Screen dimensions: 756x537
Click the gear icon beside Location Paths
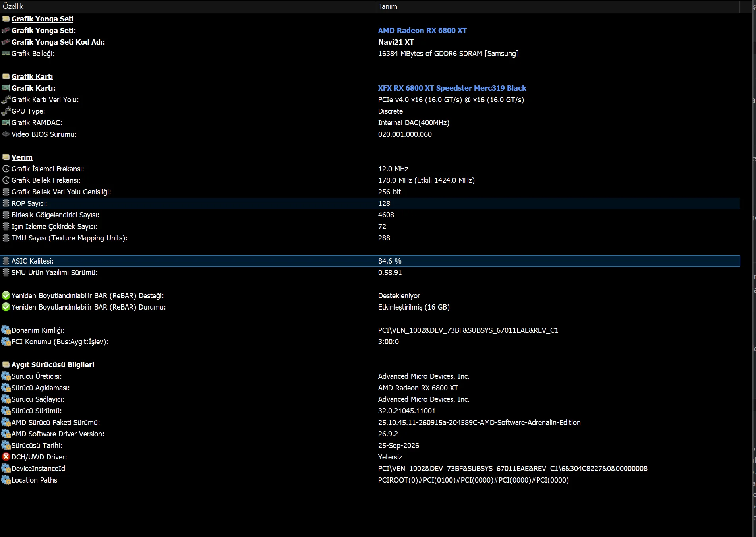pos(6,480)
